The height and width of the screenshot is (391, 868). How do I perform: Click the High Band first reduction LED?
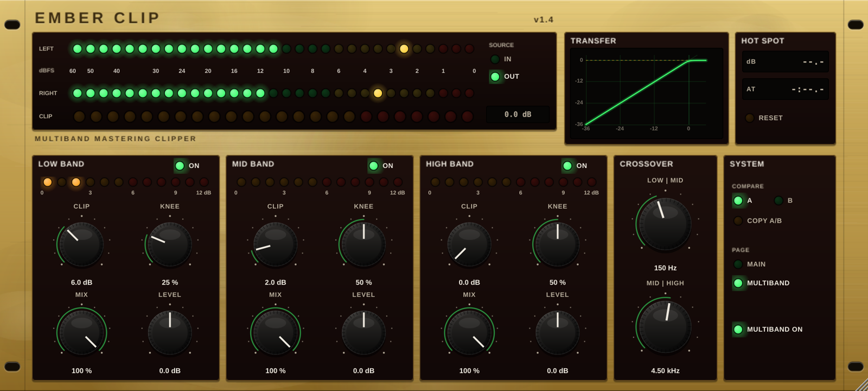tap(435, 182)
